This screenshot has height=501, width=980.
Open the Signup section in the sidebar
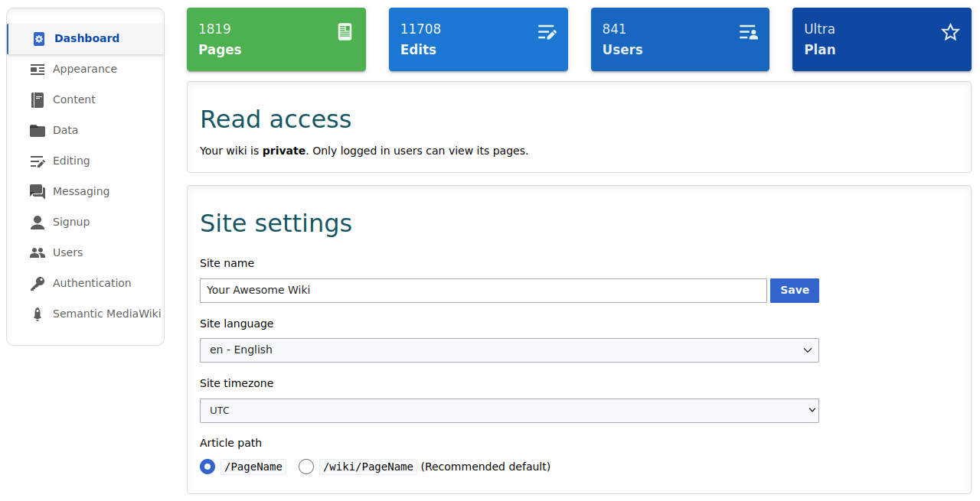pyautogui.click(x=37, y=222)
